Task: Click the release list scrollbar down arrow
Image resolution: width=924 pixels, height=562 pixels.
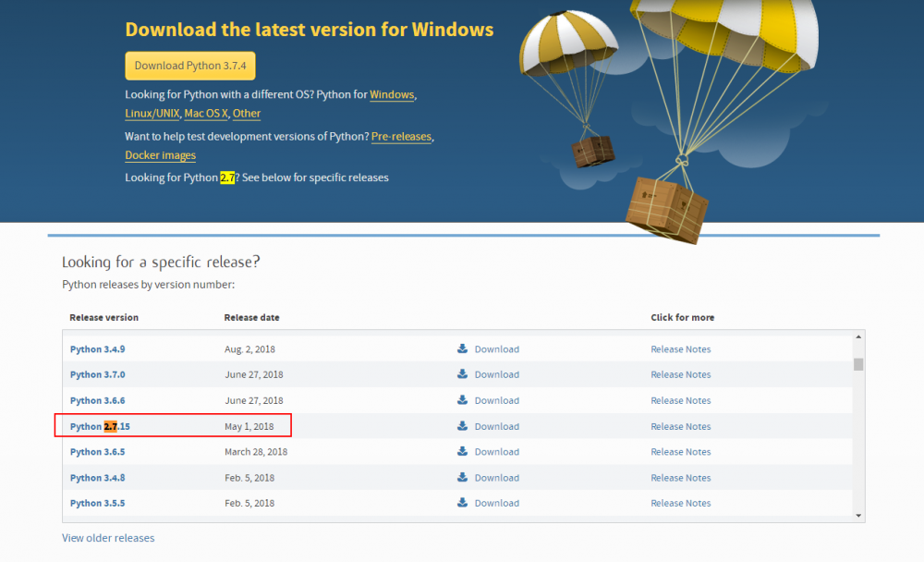Action: 858,516
